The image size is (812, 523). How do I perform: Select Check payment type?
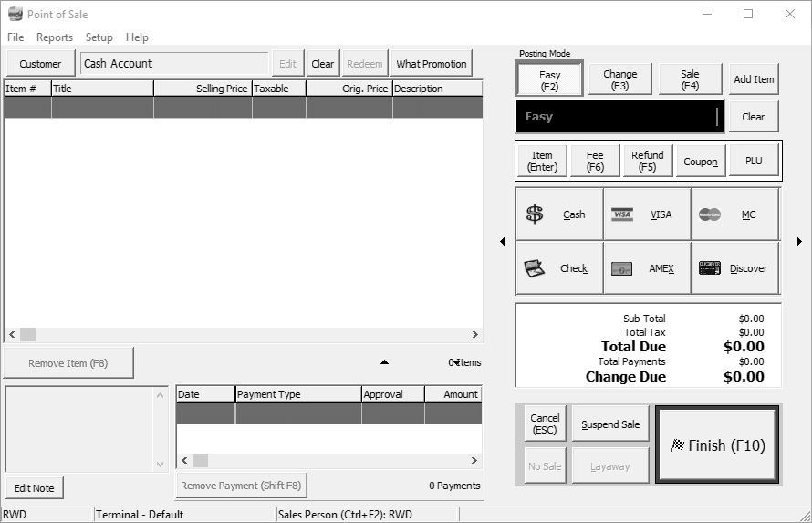coord(559,267)
